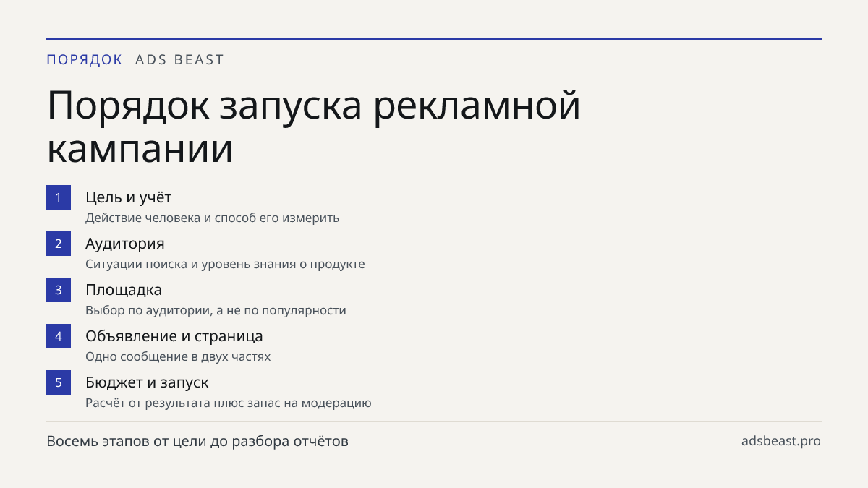868x488 pixels.
Task: Select the heading 'Объявление и страница'
Action: pyautogui.click(x=174, y=336)
